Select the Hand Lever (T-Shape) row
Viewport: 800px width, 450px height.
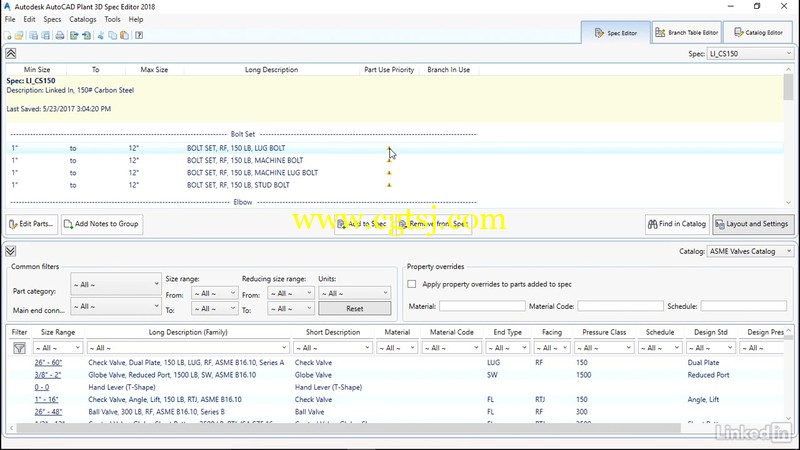394,387
